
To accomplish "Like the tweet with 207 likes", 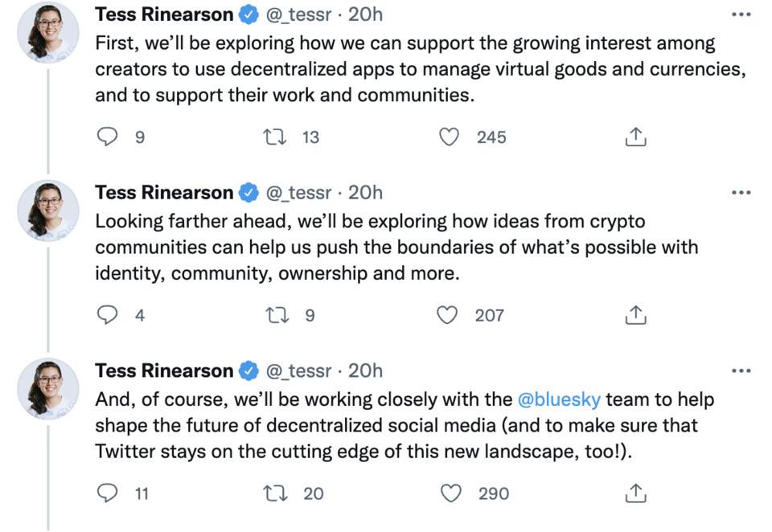I will pyautogui.click(x=447, y=315).
